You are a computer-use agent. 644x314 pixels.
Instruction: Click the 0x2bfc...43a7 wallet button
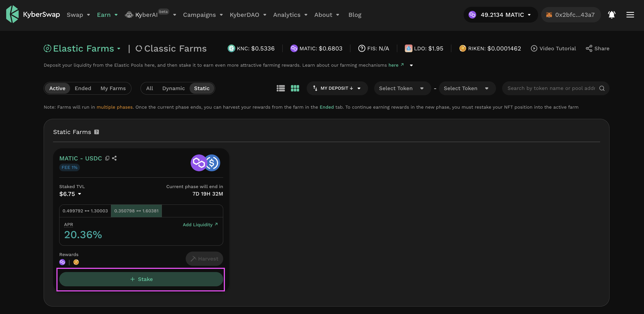tap(571, 15)
